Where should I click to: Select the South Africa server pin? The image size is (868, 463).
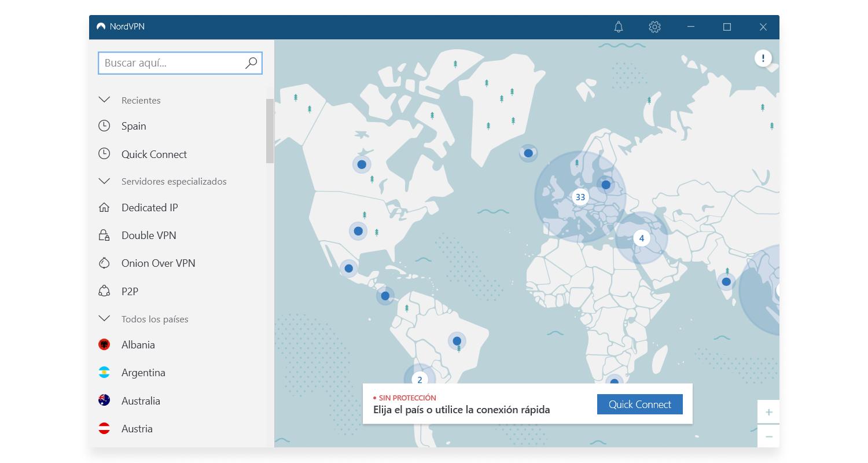(615, 380)
